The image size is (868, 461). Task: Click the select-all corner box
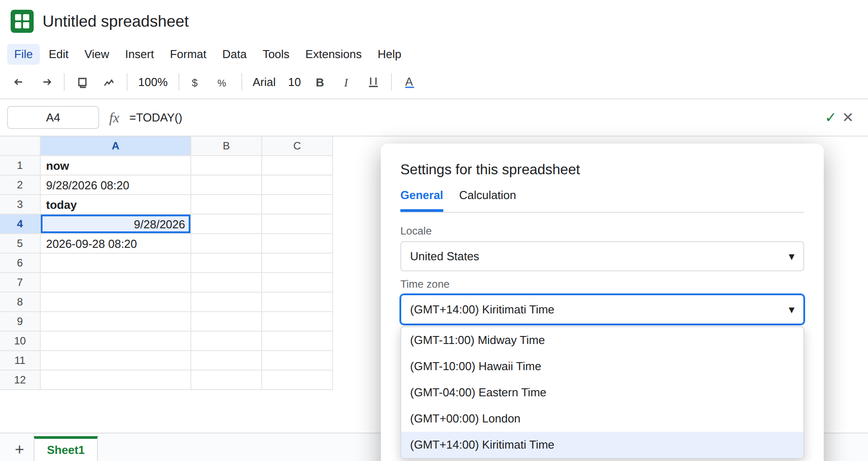pos(20,146)
